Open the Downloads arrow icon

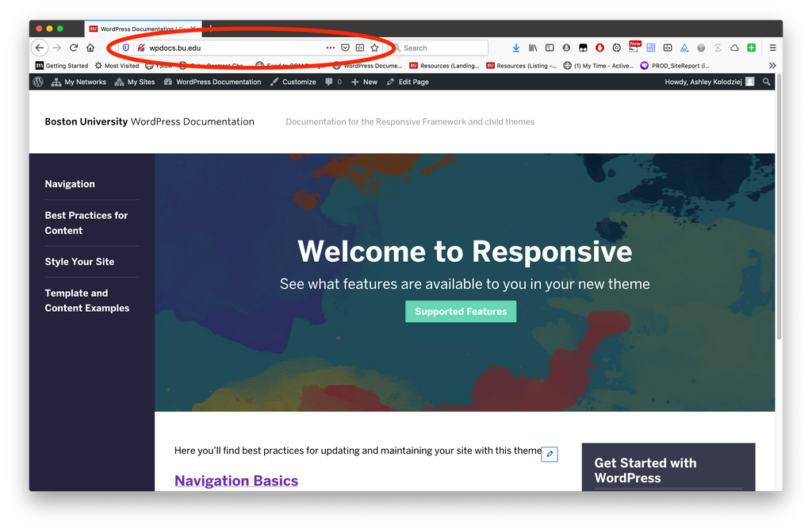515,48
